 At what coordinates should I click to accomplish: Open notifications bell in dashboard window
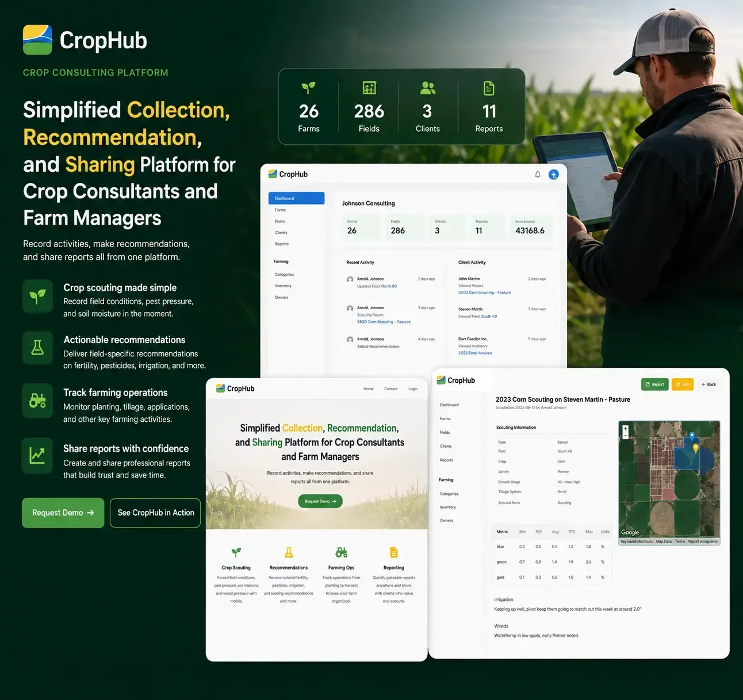[538, 174]
